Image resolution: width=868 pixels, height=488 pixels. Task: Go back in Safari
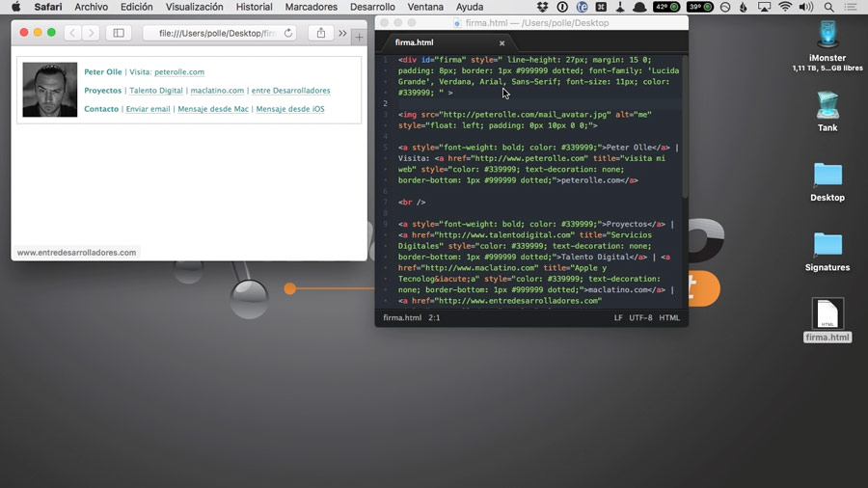(72, 33)
